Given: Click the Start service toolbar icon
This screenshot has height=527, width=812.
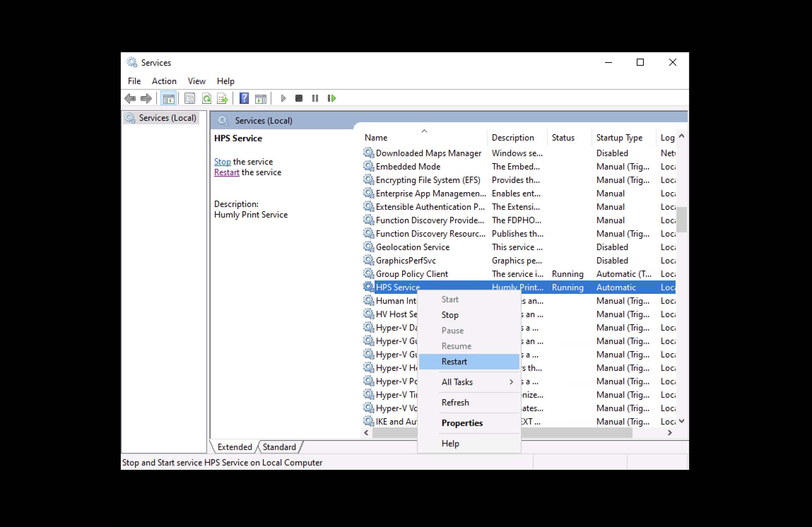Looking at the screenshot, I should [283, 98].
